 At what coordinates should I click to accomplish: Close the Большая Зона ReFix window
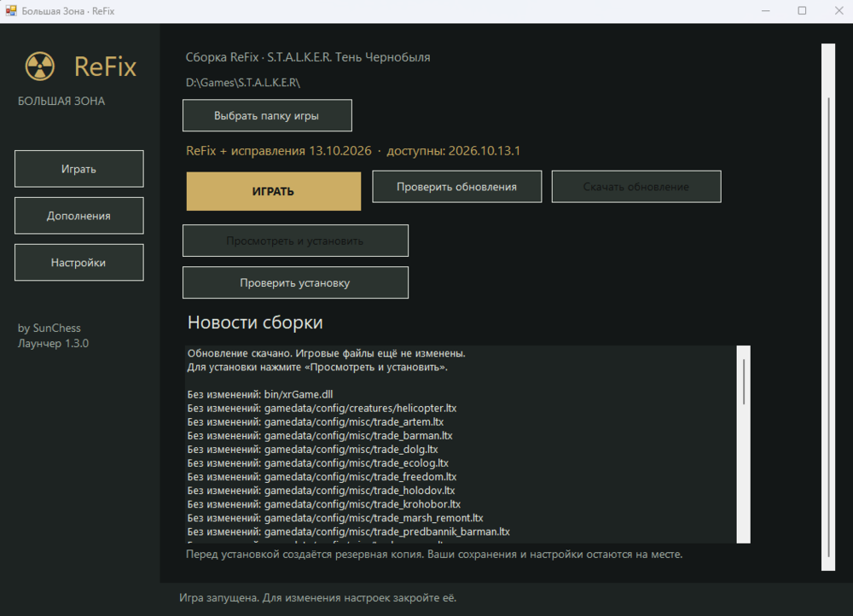[x=838, y=11]
